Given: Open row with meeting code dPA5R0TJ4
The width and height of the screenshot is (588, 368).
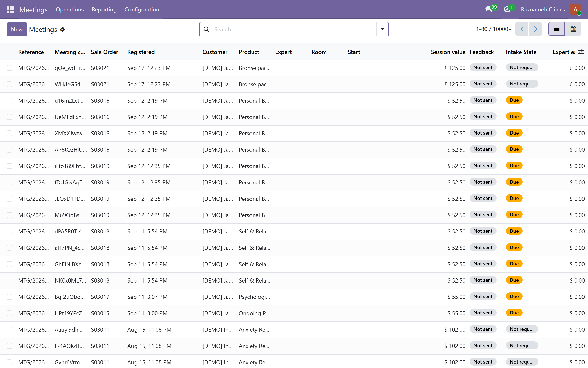Looking at the screenshot, I should [x=70, y=231].
